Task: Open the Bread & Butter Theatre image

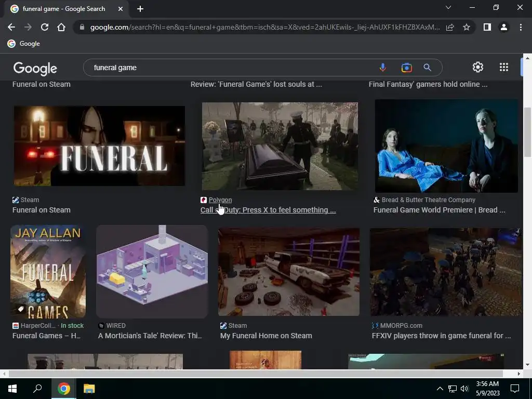Action: (x=446, y=146)
